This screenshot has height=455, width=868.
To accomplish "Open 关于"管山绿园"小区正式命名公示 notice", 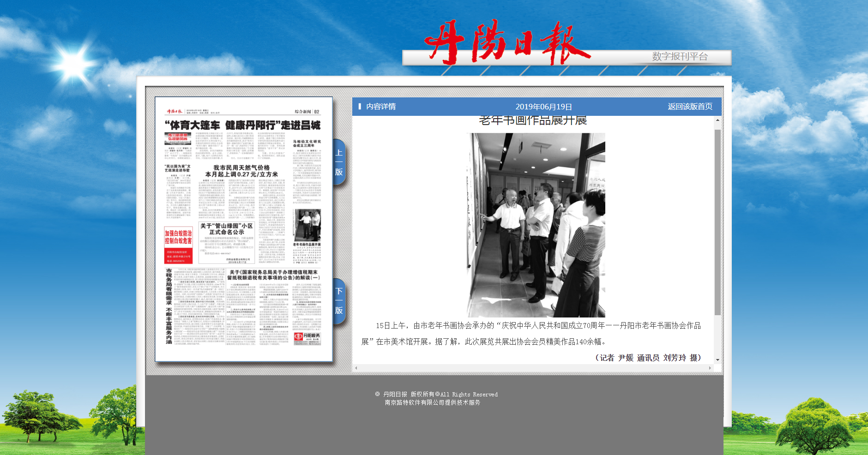I will tap(226, 229).
